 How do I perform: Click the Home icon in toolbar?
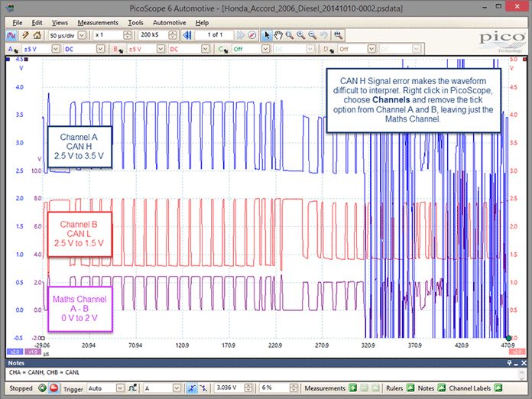coord(37,35)
